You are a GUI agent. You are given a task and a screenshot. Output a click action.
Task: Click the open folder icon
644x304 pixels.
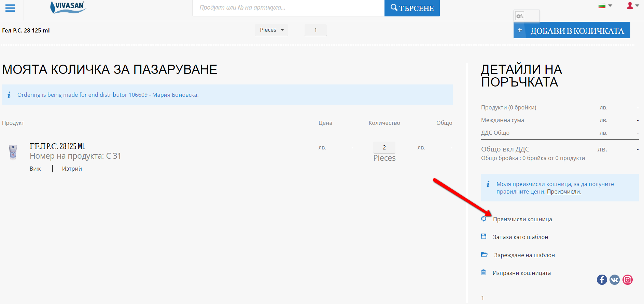click(x=484, y=254)
